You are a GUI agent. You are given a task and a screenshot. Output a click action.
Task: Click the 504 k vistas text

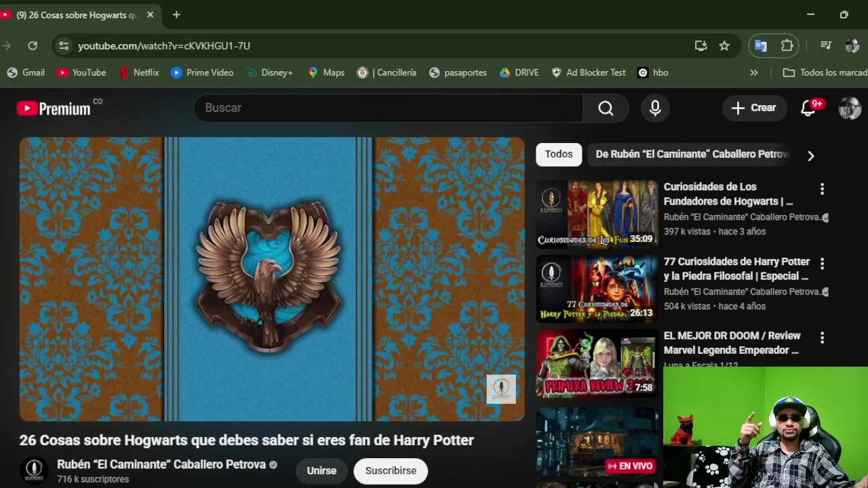[x=687, y=306]
